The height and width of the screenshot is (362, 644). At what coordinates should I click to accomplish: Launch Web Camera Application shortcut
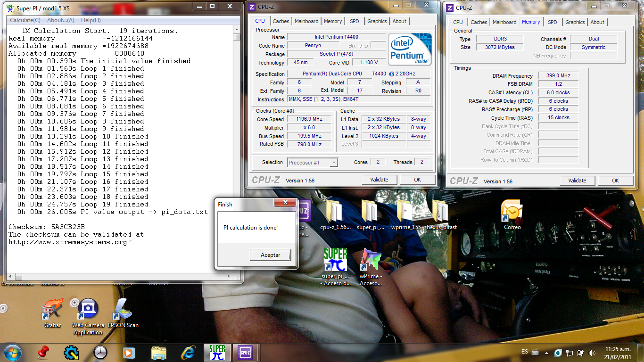click(88, 316)
